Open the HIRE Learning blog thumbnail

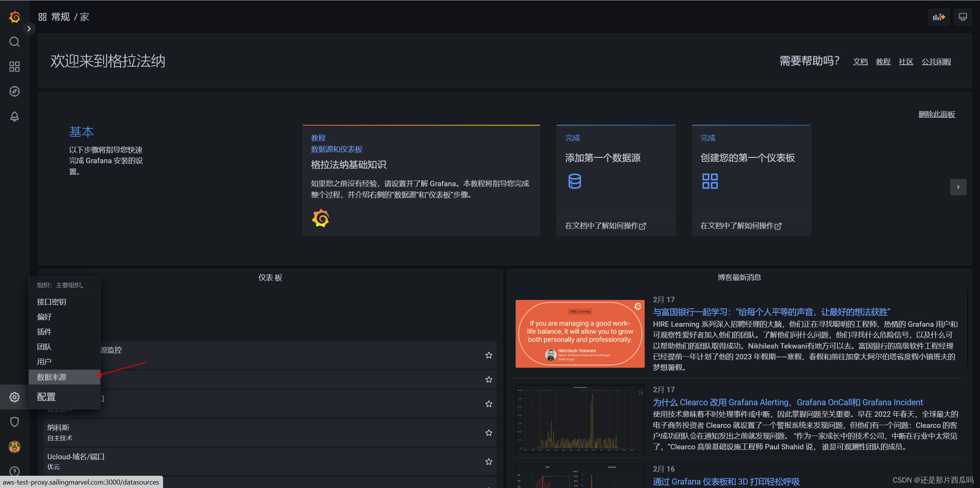(580, 334)
